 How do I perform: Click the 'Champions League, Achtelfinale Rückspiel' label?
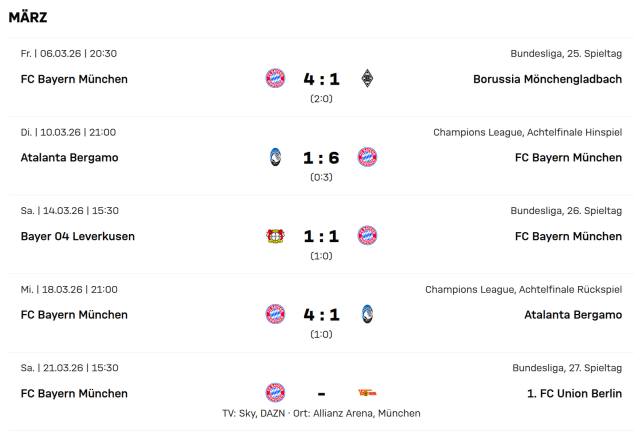coord(523,290)
